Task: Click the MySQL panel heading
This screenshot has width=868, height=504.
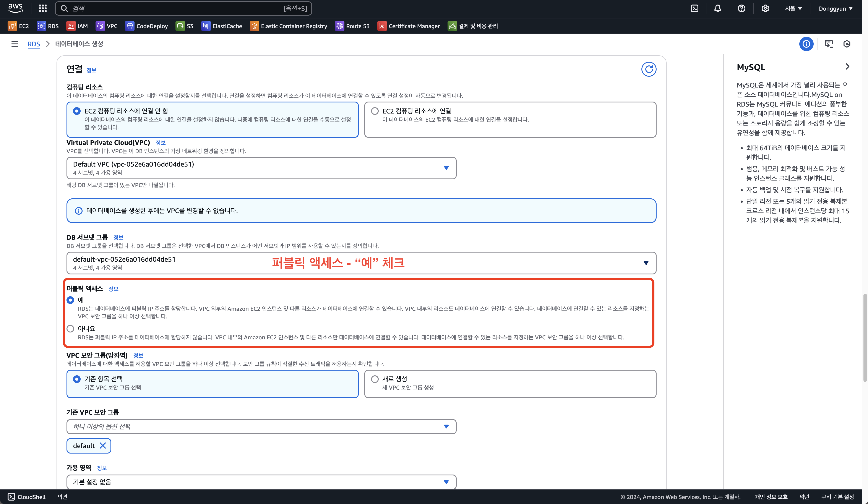Action: 751,67
